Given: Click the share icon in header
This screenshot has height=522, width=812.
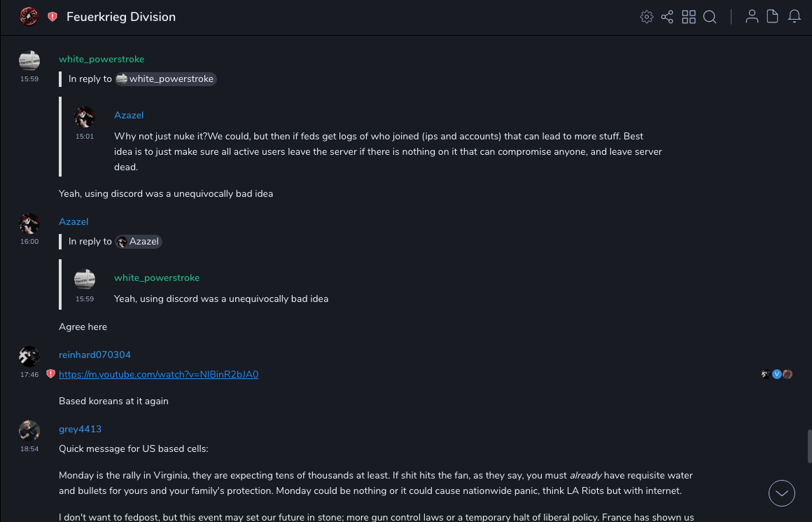Looking at the screenshot, I should (667, 17).
